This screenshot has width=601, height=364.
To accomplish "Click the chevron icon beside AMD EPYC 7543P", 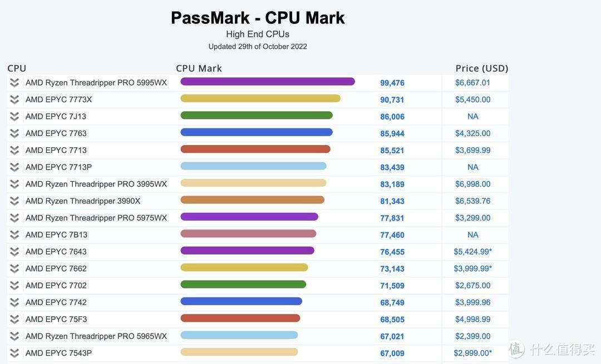I will pyautogui.click(x=14, y=353).
